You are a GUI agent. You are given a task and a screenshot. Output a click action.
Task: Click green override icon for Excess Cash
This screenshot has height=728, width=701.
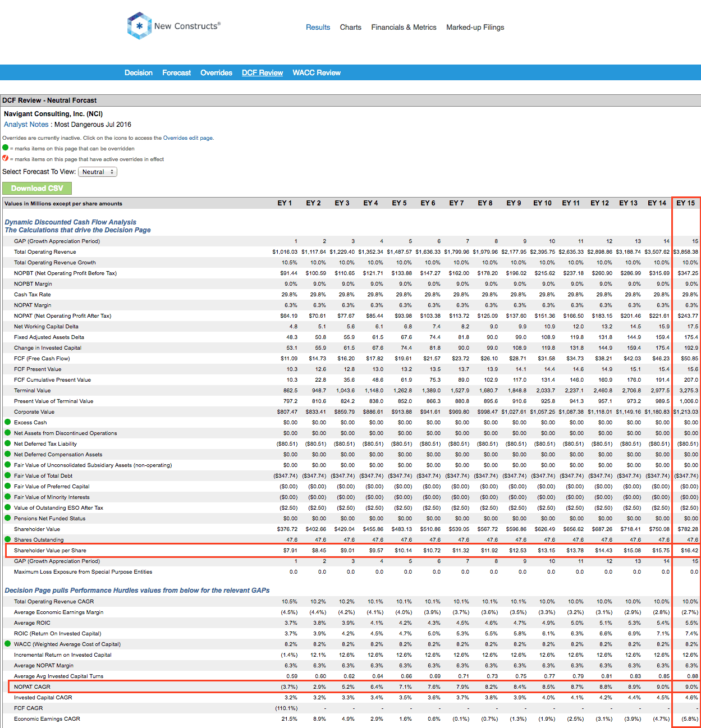(x=8, y=422)
